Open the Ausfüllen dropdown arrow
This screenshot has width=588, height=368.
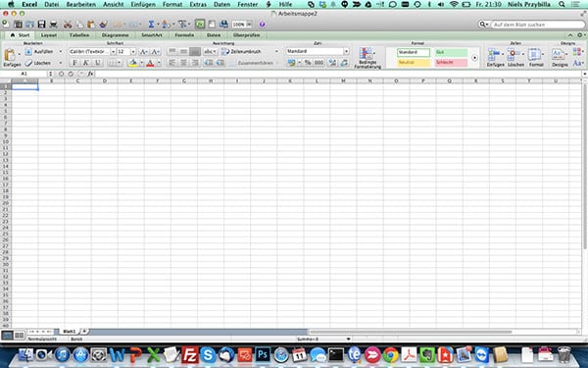[61, 51]
